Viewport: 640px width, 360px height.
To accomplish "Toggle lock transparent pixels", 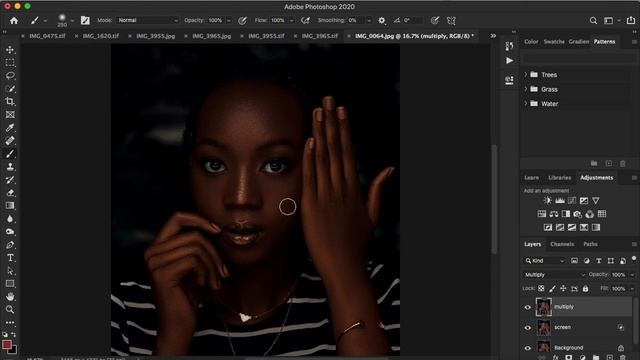I will point(541,289).
